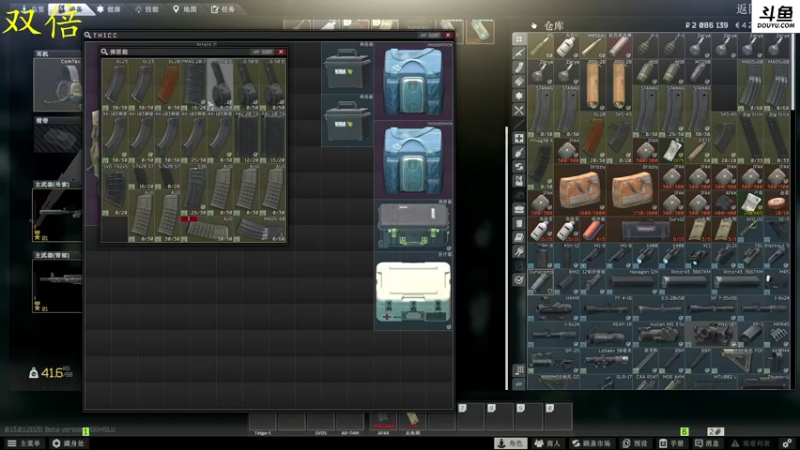Open the 商人 traders screen
800x450 pixels.
547,443
